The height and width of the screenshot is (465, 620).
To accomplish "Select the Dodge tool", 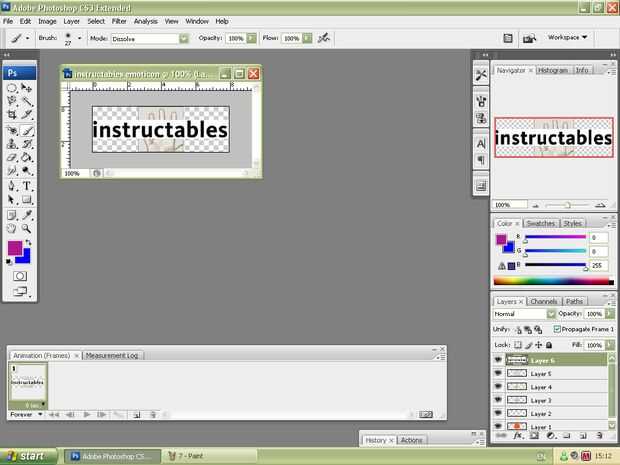I will tap(26, 171).
